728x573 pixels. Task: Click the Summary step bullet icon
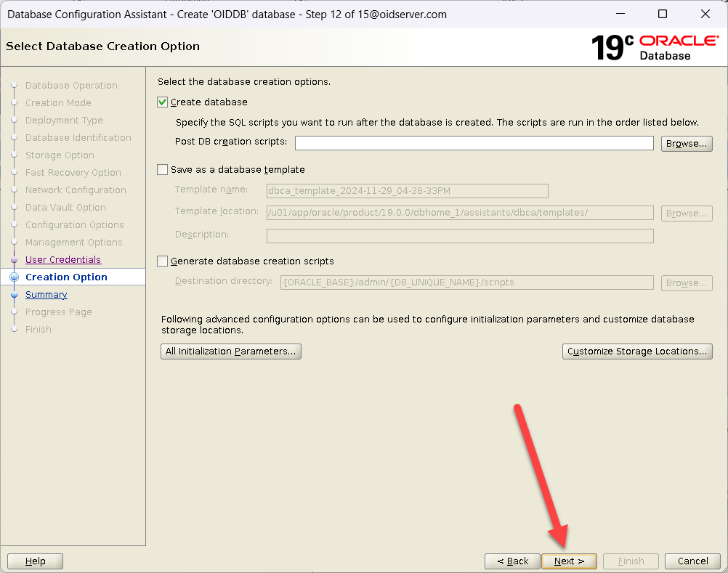pos(14,295)
